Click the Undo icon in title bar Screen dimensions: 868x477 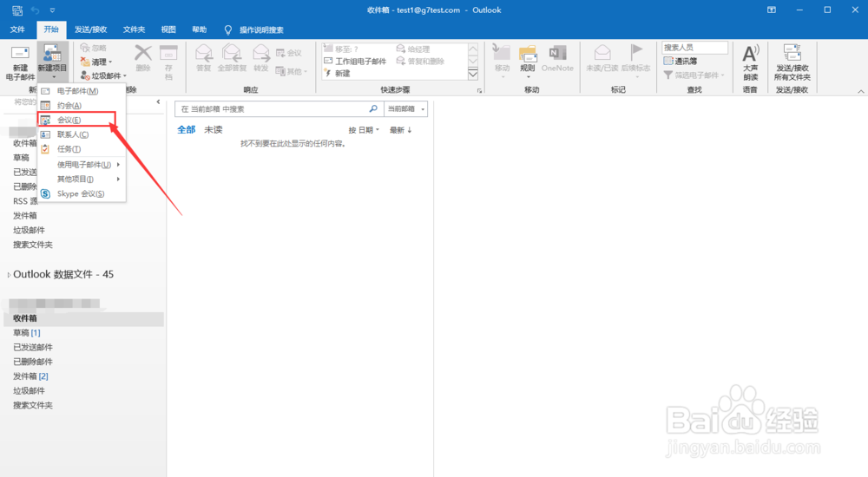[36, 10]
